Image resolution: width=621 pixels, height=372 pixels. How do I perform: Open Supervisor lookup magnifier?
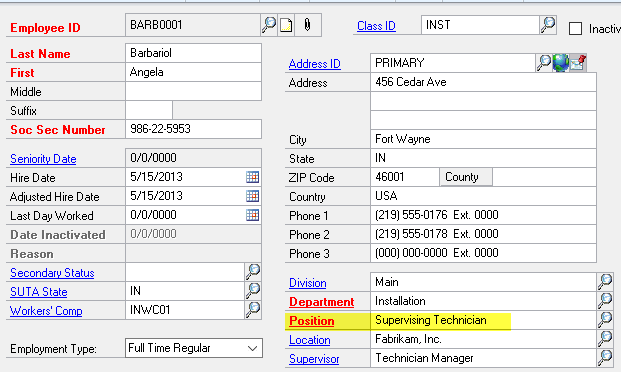pyautogui.click(x=605, y=358)
